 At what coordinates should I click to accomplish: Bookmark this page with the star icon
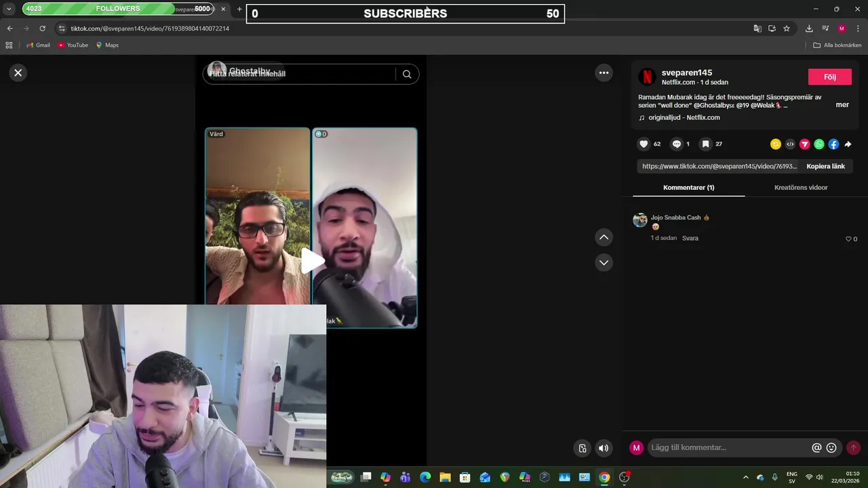click(787, 28)
